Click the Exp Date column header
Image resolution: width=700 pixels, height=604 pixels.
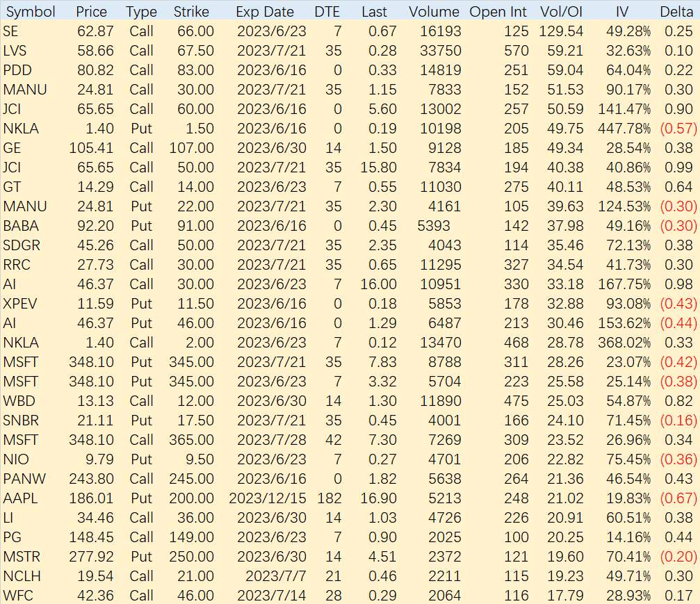pos(265,12)
